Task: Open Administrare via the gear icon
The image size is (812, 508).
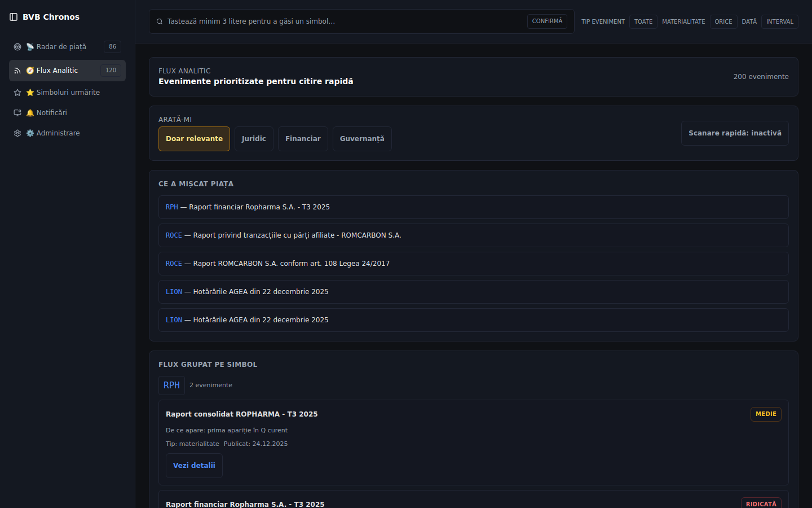Action: pyautogui.click(x=17, y=133)
